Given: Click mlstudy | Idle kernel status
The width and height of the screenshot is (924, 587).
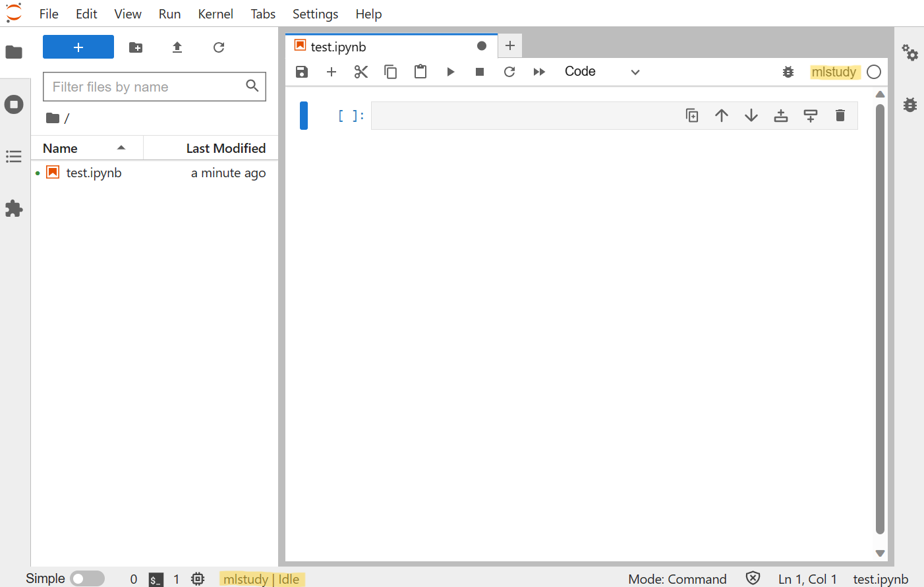Looking at the screenshot, I should coord(261,579).
